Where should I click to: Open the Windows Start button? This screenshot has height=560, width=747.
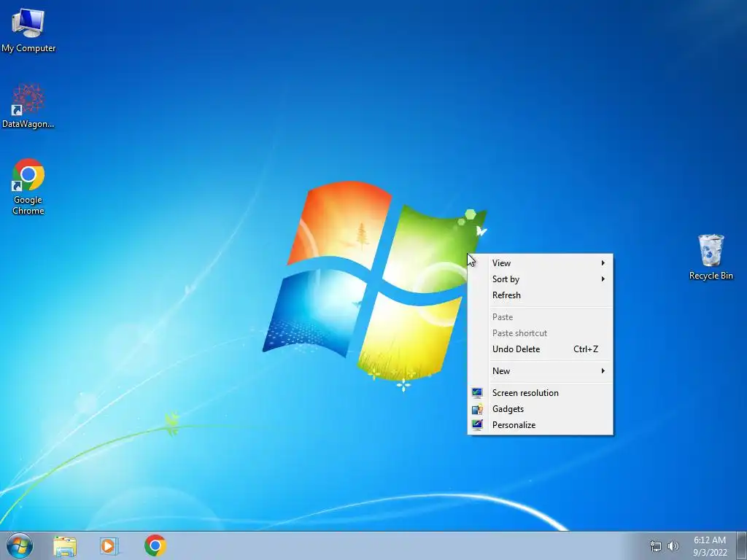click(20, 545)
